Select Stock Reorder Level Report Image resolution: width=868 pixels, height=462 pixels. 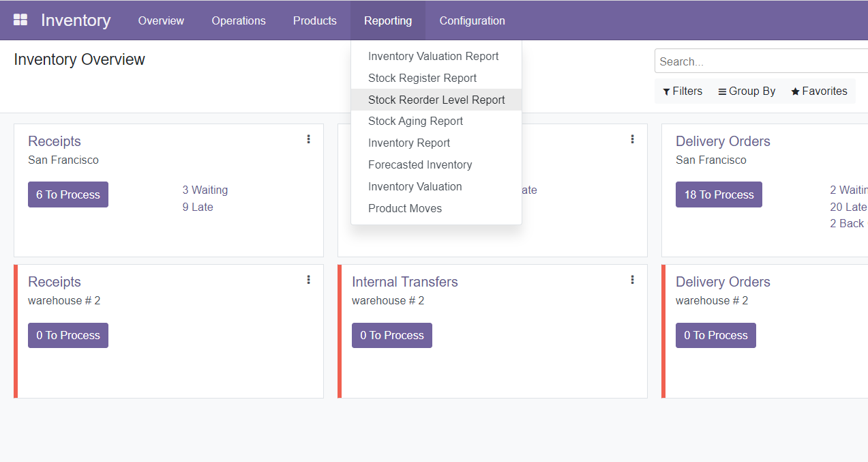click(436, 99)
